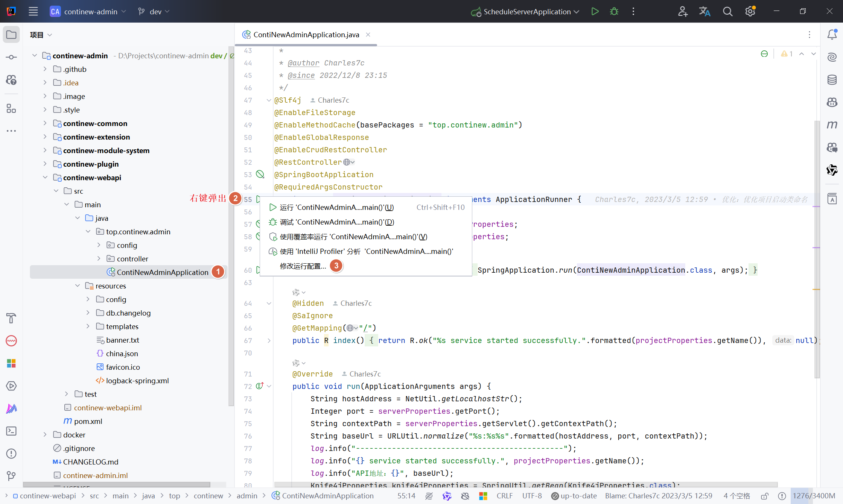Click continew-webapi breadcrumb in navigation bar
843x504 pixels.
click(x=44, y=496)
